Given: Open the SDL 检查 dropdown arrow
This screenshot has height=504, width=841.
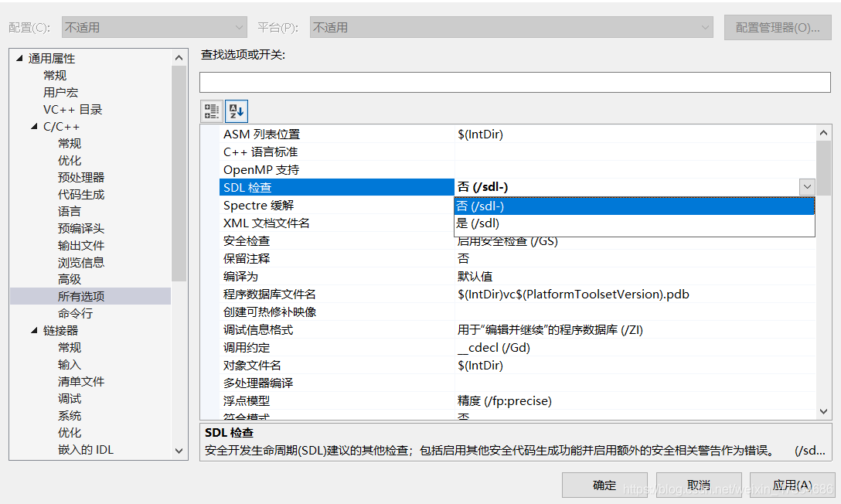Looking at the screenshot, I should (x=808, y=186).
